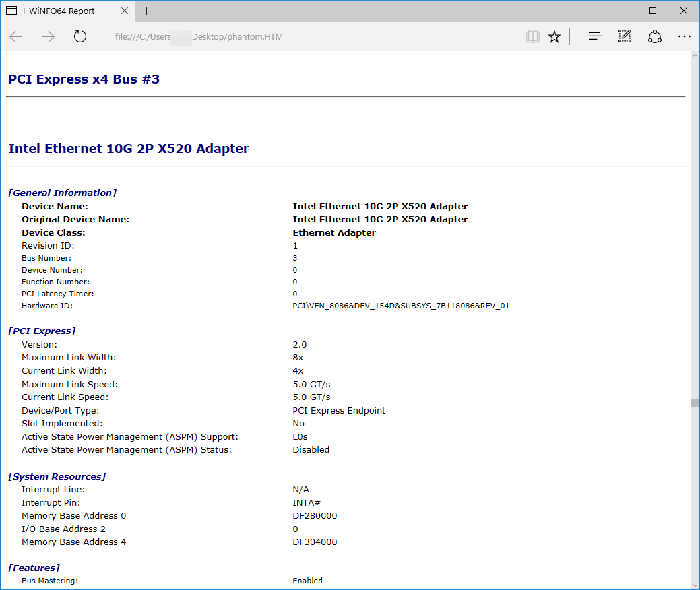Click the [System Resources] section title
The height and width of the screenshot is (590, 700).
coord(57,477)
